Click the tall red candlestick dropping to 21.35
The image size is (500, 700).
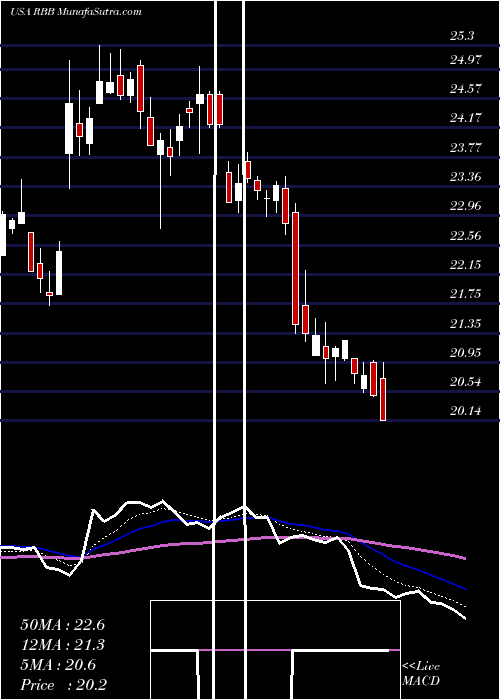(295, 268)
